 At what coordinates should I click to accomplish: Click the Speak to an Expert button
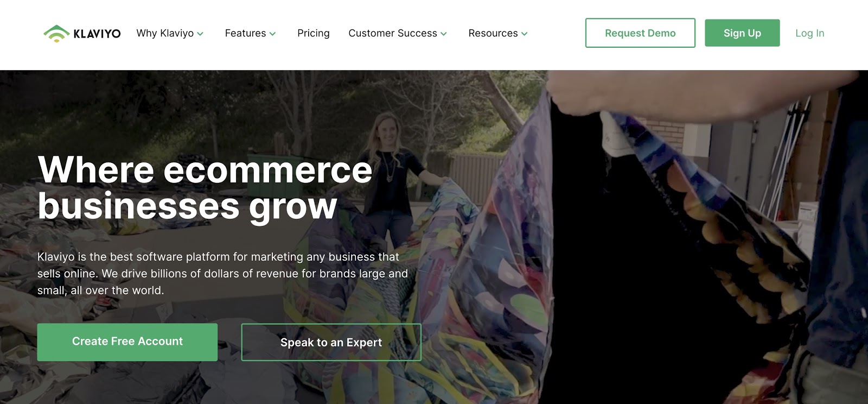tap(331, 342)
